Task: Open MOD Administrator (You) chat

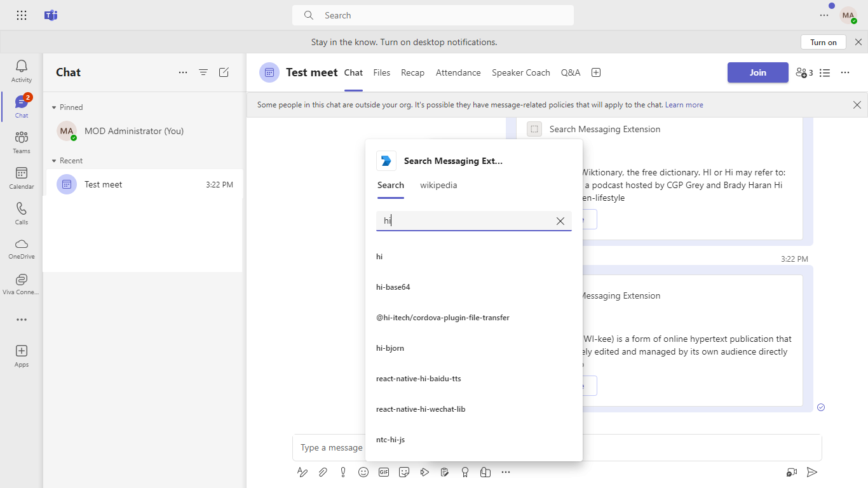Action: [144, 131]
